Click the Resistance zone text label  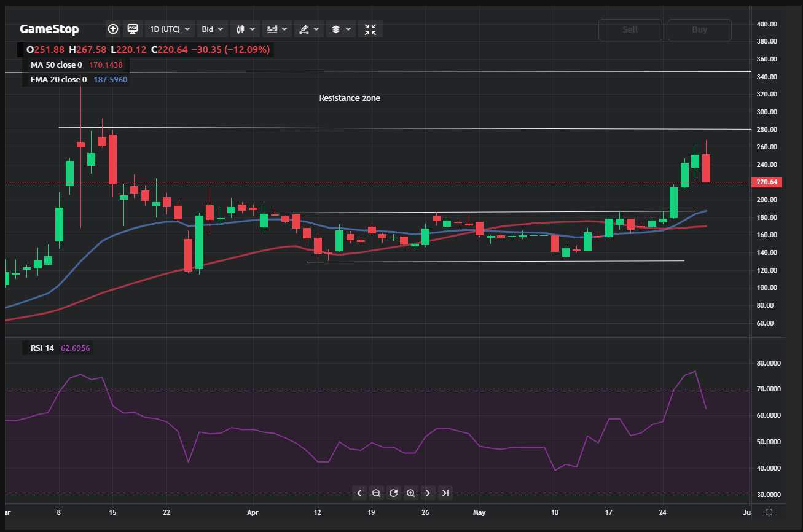[x=350, y=98]
